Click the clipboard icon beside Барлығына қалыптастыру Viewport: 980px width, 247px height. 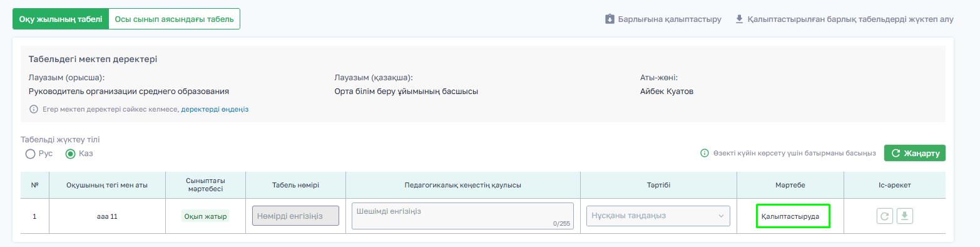coord(610,19)
